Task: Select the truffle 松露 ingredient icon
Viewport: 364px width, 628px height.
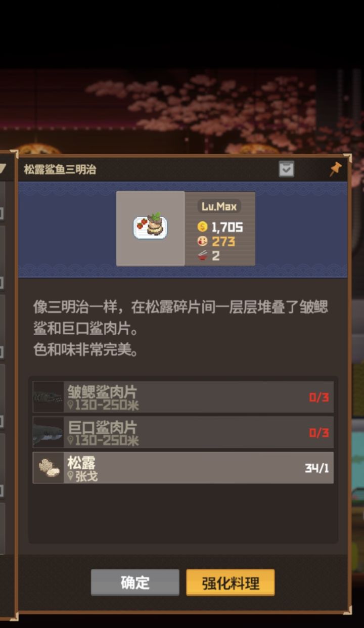Action: click(49, 468)
